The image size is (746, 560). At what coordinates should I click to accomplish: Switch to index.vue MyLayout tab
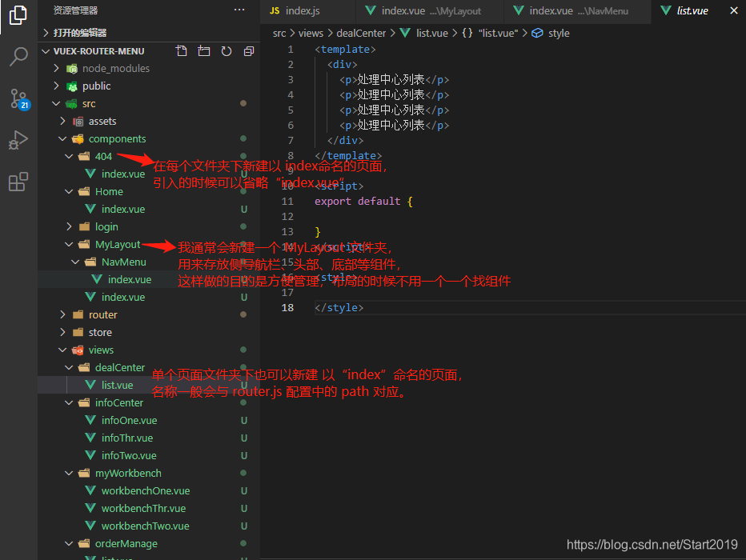(429, 11)
